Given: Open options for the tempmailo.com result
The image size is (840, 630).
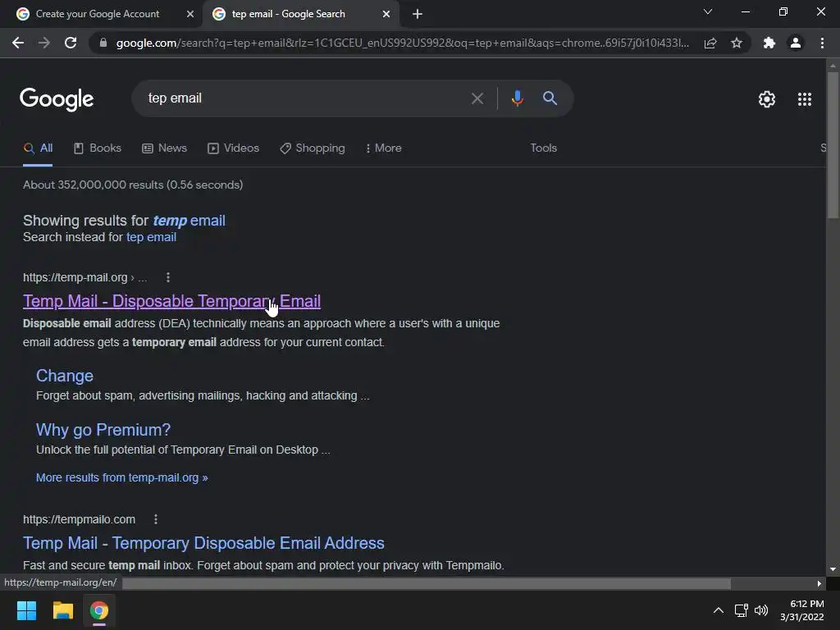Looking at the screenshot, I should coord(156,519).
